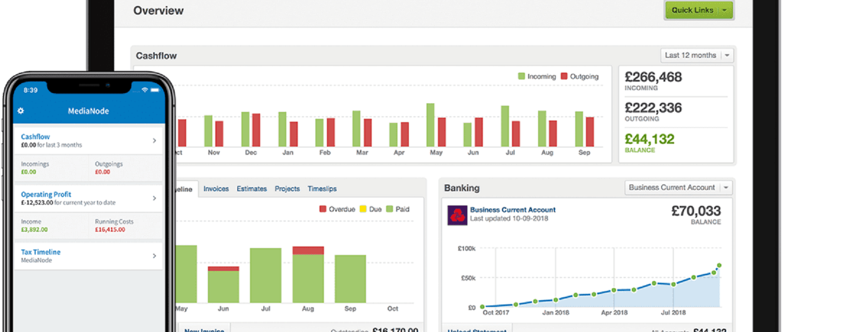Click the green Incoming legend square
868x332 pixels.
click(521, 76)
